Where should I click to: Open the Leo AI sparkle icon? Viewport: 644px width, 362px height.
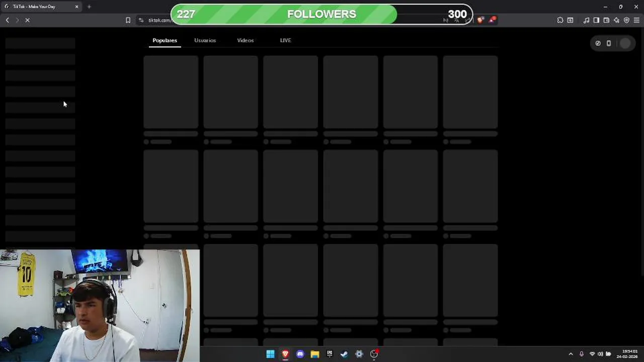tap(616, 20)
